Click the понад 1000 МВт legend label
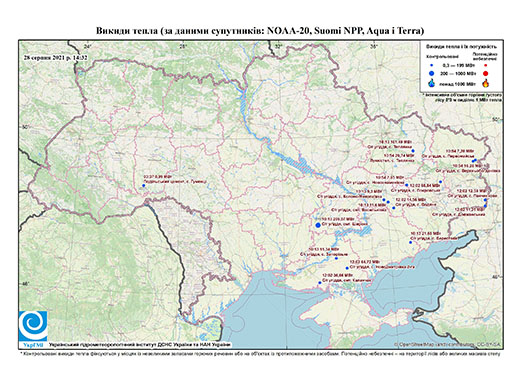 pos(457,83)
